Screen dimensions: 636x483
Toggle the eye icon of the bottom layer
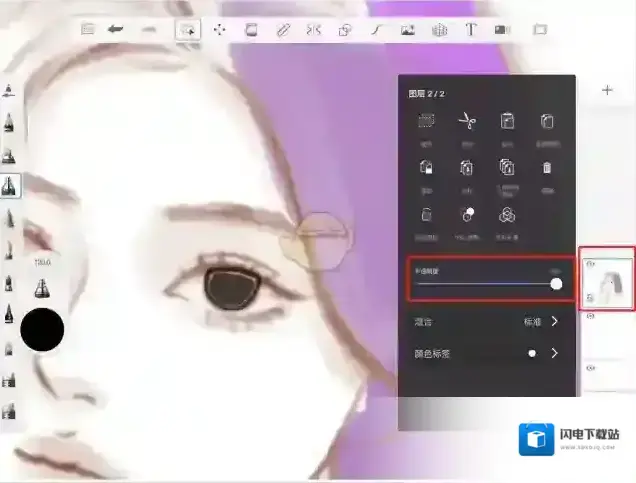[590, 368]
